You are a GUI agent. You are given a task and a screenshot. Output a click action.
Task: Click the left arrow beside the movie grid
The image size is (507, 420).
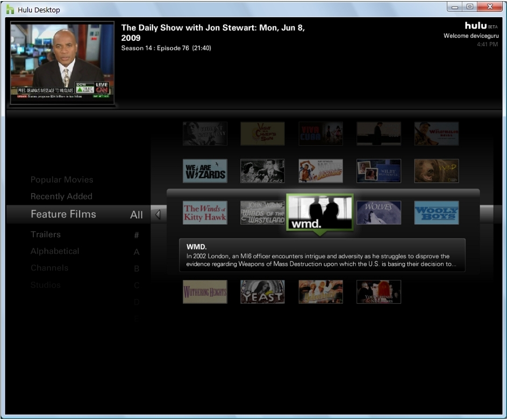point(158,215)
